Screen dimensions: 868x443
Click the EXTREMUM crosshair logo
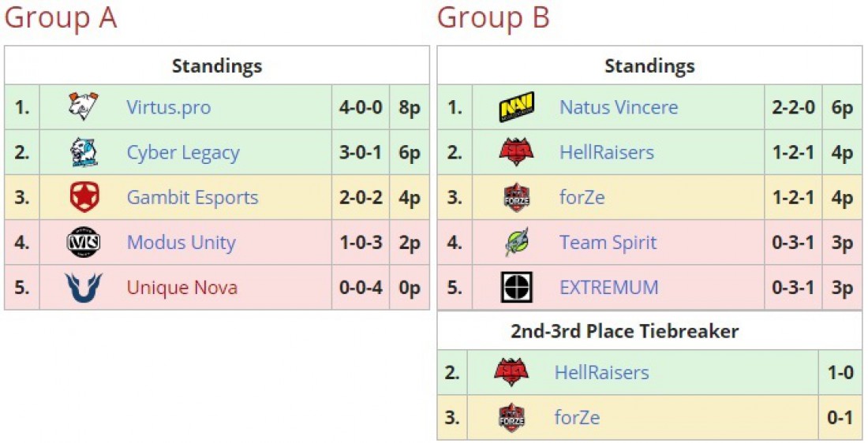pos(517,287)
